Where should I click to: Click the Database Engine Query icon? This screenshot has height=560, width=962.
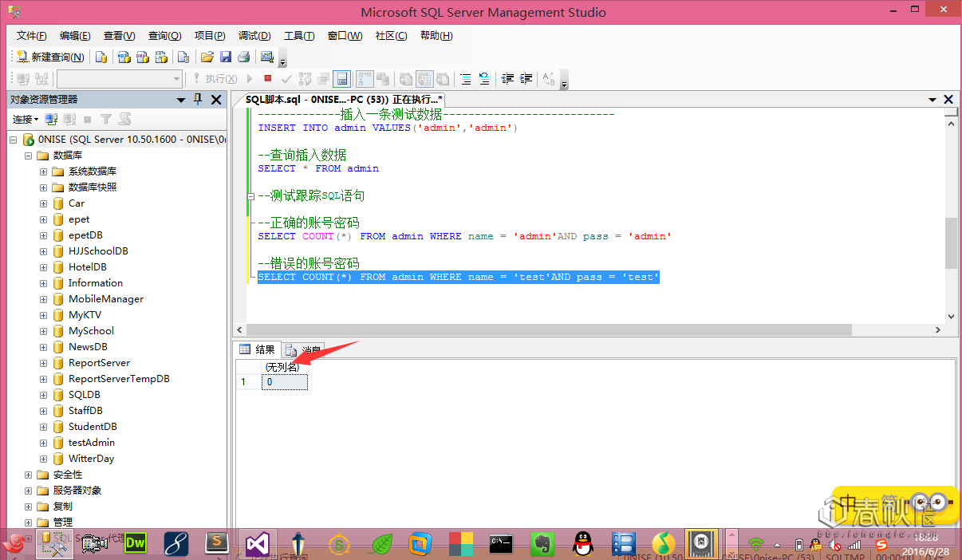pos(101,57)
